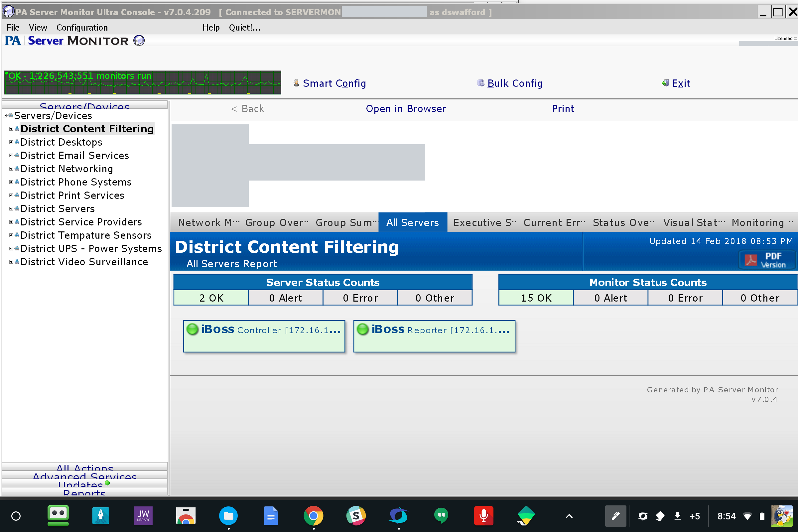Expand the District Print Services node

click(11, 196)
